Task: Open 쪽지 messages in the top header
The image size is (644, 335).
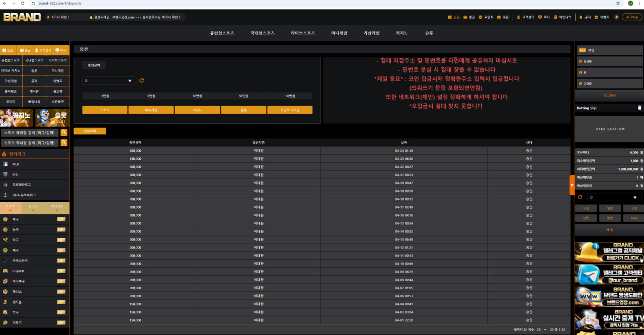Action: pyautogui.click(x=543, y=17)
